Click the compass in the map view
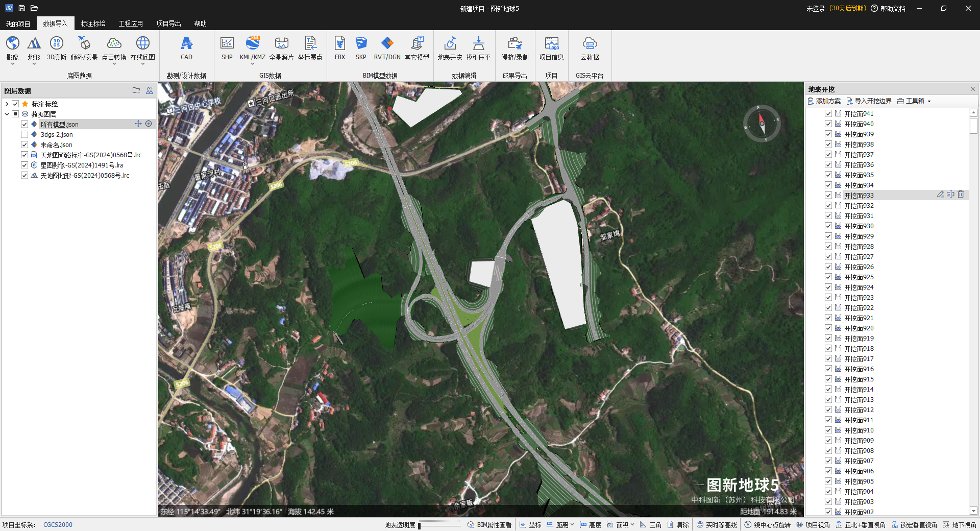The height and width of the screenshot is (531, 980). [762, 124]
